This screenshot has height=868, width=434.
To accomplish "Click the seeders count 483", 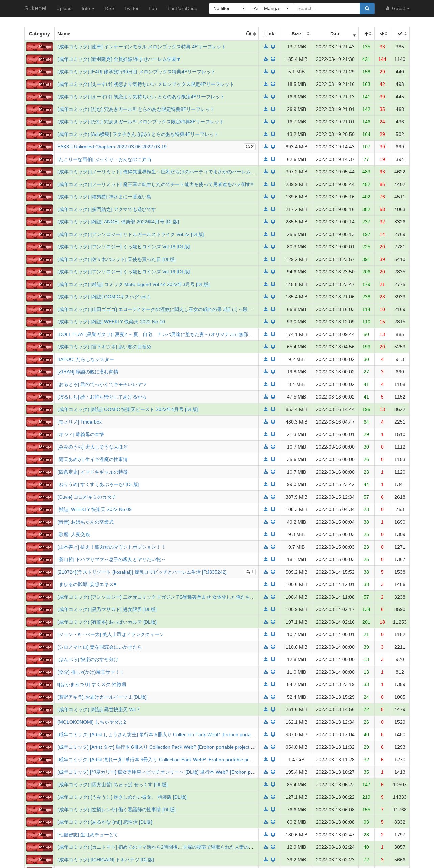I will pos(366,172).
